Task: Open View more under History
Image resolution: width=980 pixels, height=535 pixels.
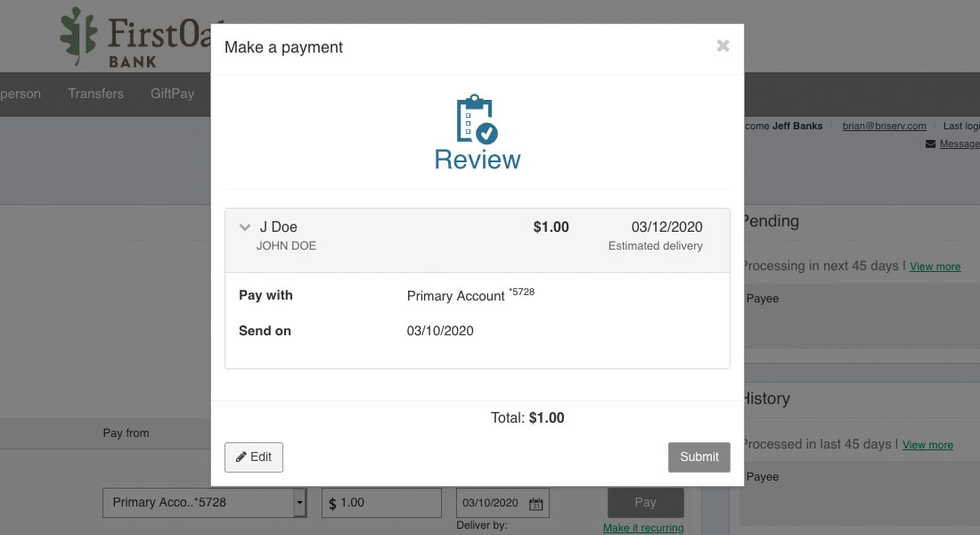Action: [x=927, y=445]
